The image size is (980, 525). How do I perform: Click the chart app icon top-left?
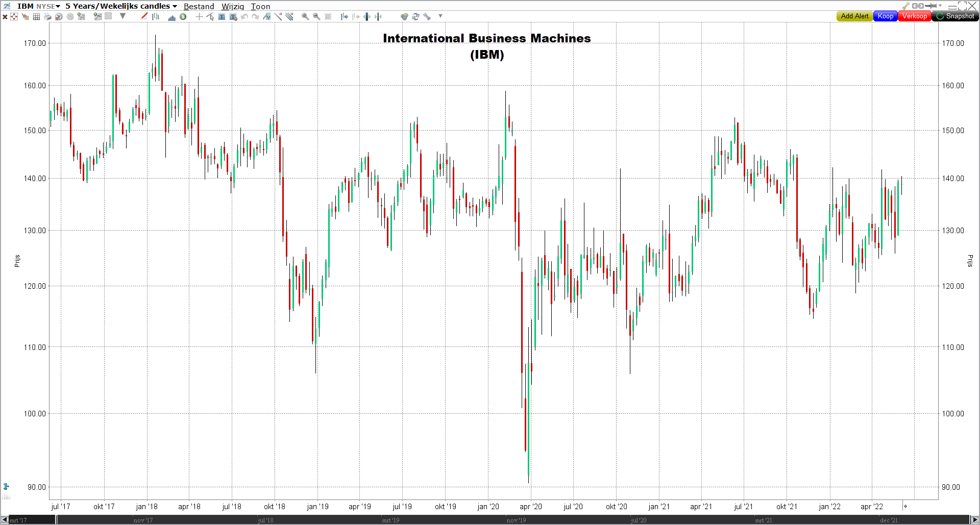[7, 6]
